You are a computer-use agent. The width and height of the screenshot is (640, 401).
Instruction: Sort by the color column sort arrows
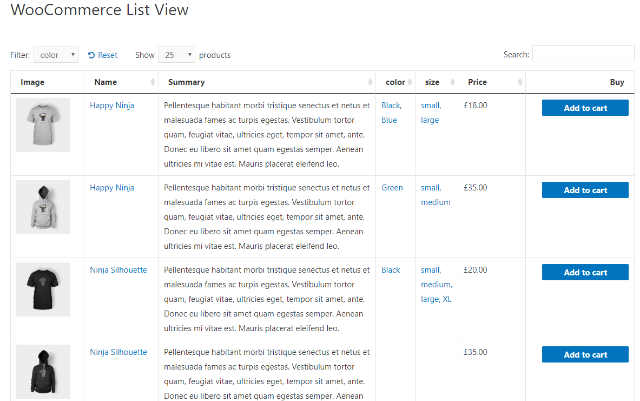410,82
